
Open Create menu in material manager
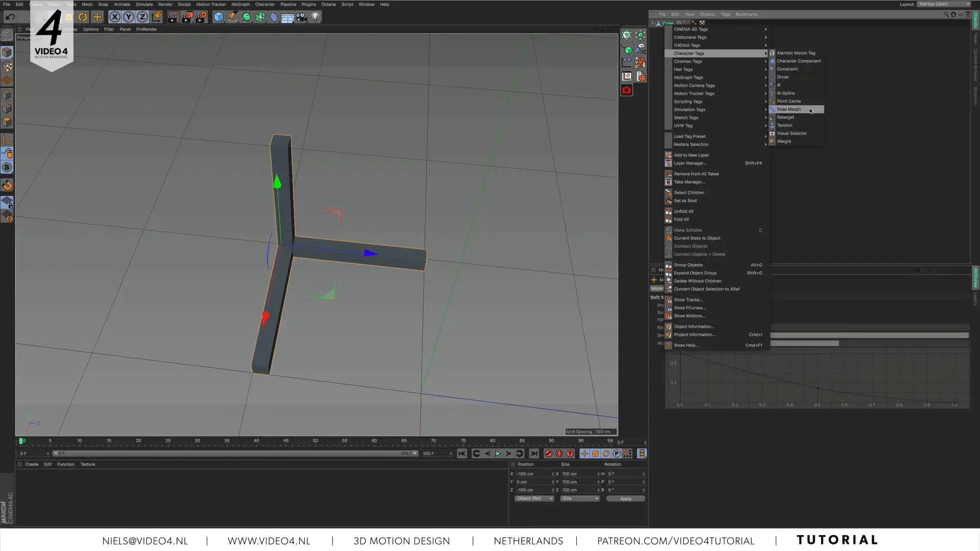click(32, 464)
